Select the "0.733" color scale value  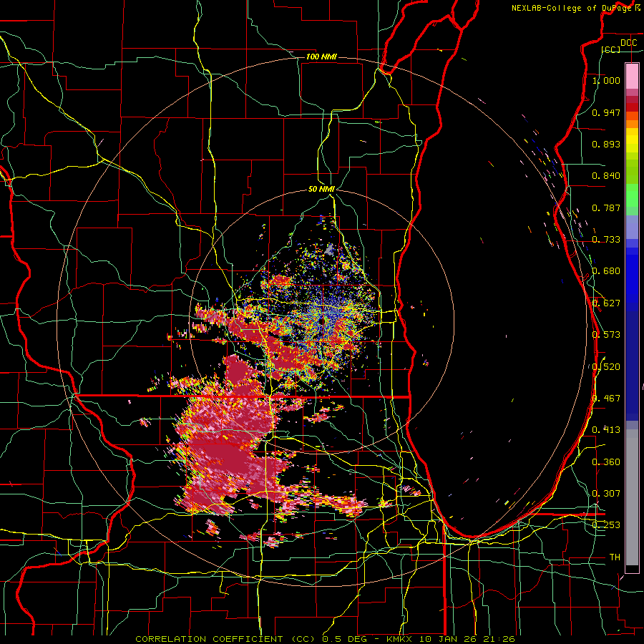[x=606, y=240]
